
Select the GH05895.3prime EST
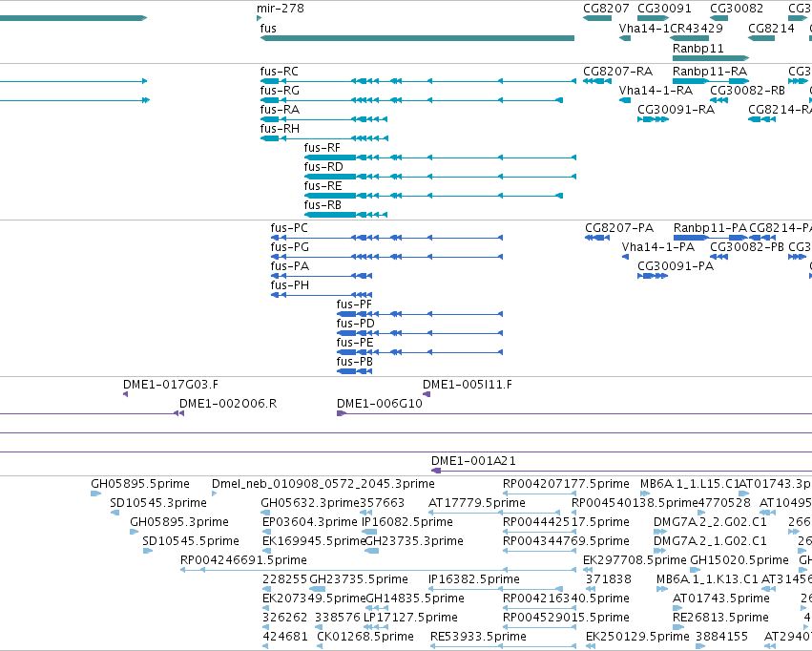pos(135,532)
